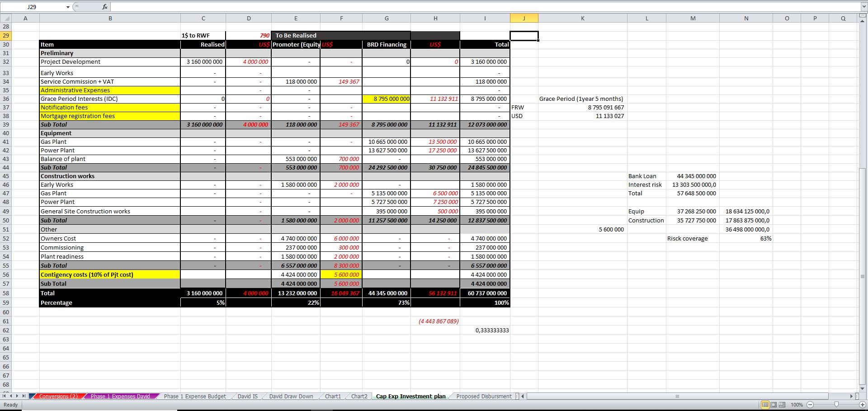Switch to Page Layout view icon
Viewport: 868px width, 411px height.
(773, 405)
